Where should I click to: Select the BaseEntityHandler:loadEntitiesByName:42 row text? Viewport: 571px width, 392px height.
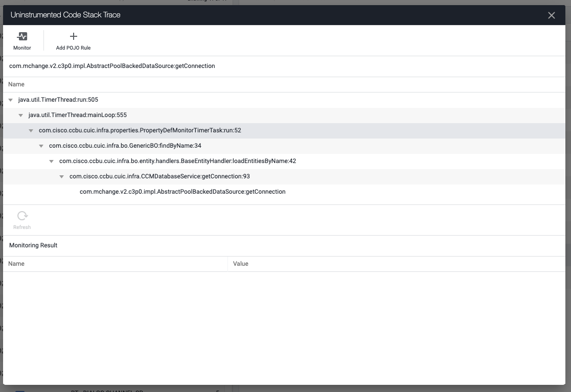pyautogui.click(x=177, y=161)
